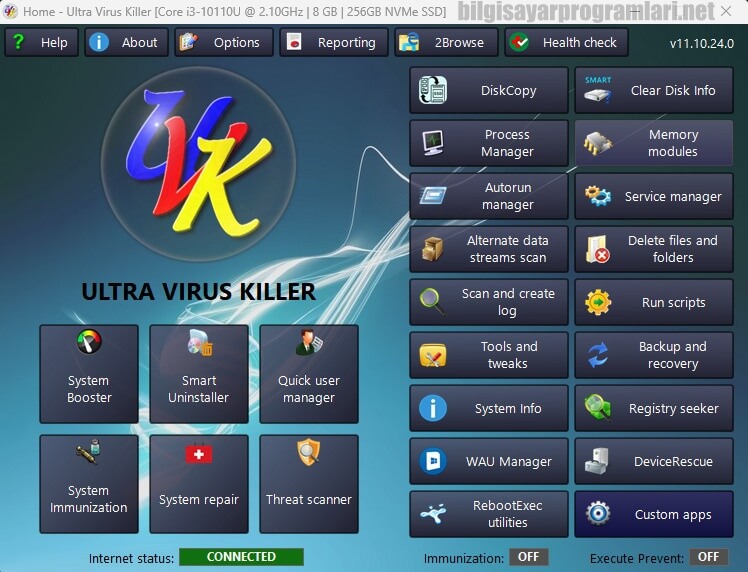Click the Tools and tweaks icon
Image resolution: width=748 pixels, height=572 pixels.
433,355
